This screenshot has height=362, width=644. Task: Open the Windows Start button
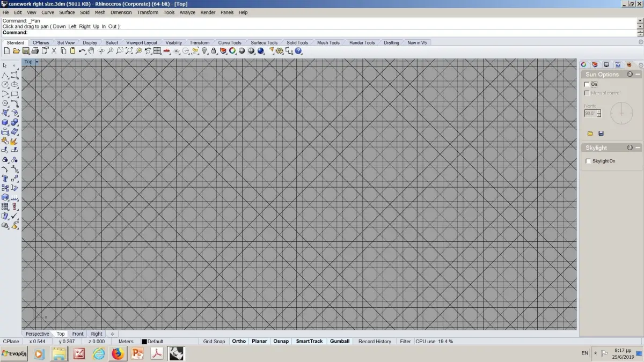pos(14,353)
